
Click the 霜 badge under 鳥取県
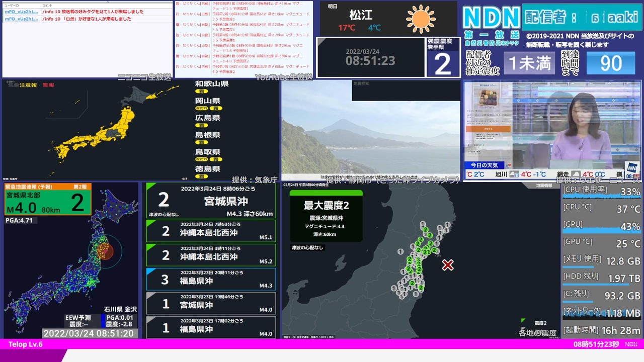click(215, 159)
